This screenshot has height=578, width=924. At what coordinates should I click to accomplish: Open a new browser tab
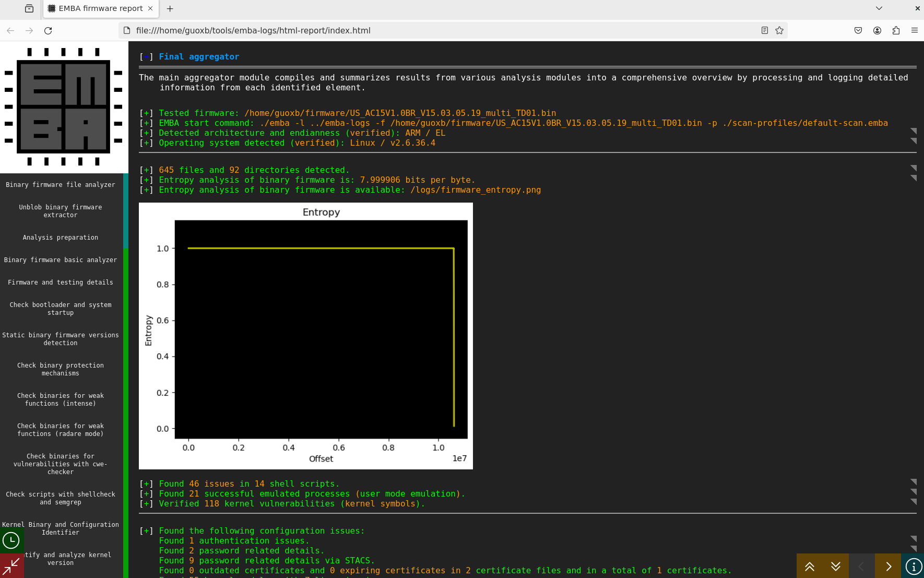(x=170, y=8)
